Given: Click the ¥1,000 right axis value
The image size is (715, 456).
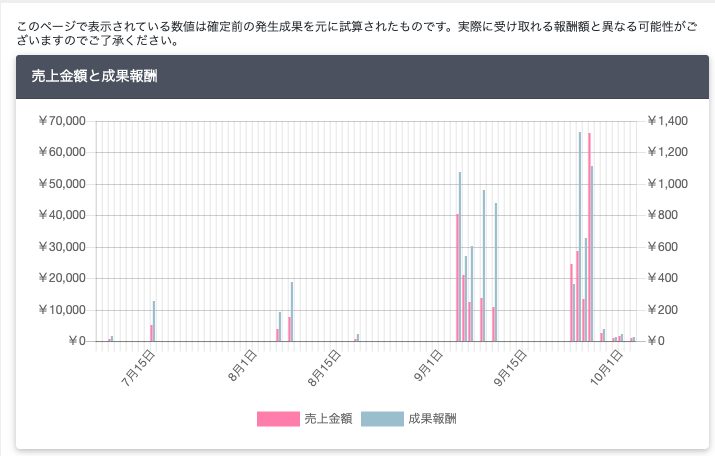Looking at the screenshot, I should point(668,184).
